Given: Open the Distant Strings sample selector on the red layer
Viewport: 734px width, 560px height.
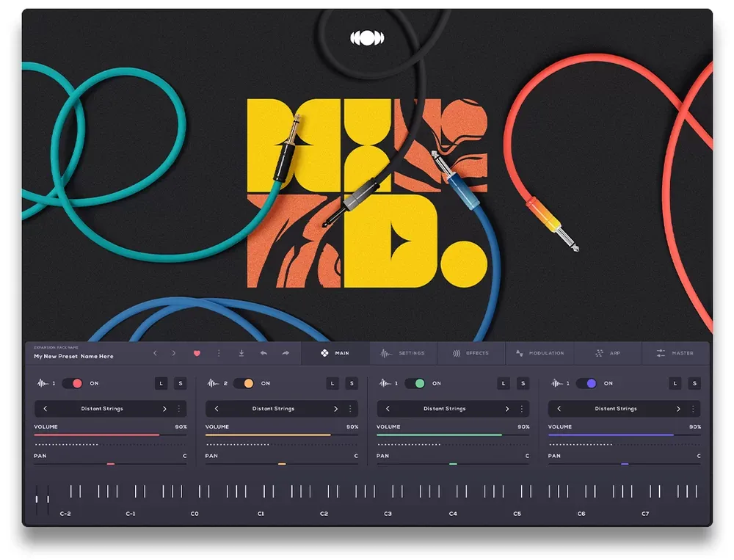Looking at the screenshot, I should (x=102, y=409).
